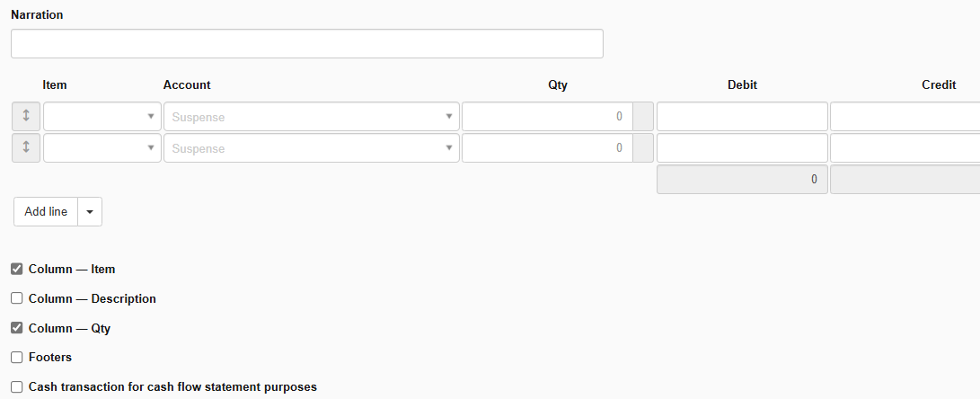Open the second row's Item dropdown
Screen dimensions: 980x399
click(x=102, y=148)
